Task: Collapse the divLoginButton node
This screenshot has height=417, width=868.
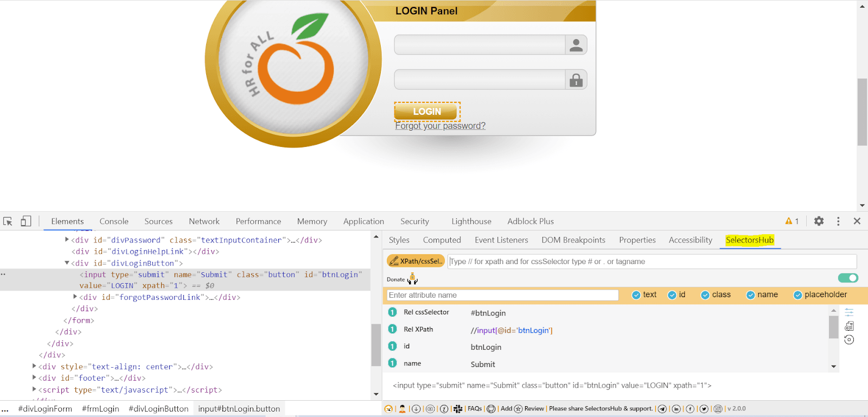Action: coord(67,263)
